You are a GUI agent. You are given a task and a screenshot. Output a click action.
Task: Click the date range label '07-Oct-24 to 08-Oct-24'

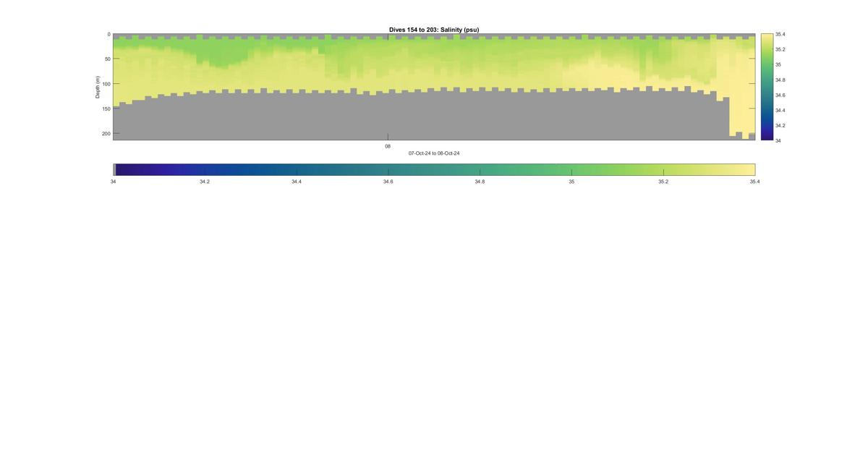point(434,153)
